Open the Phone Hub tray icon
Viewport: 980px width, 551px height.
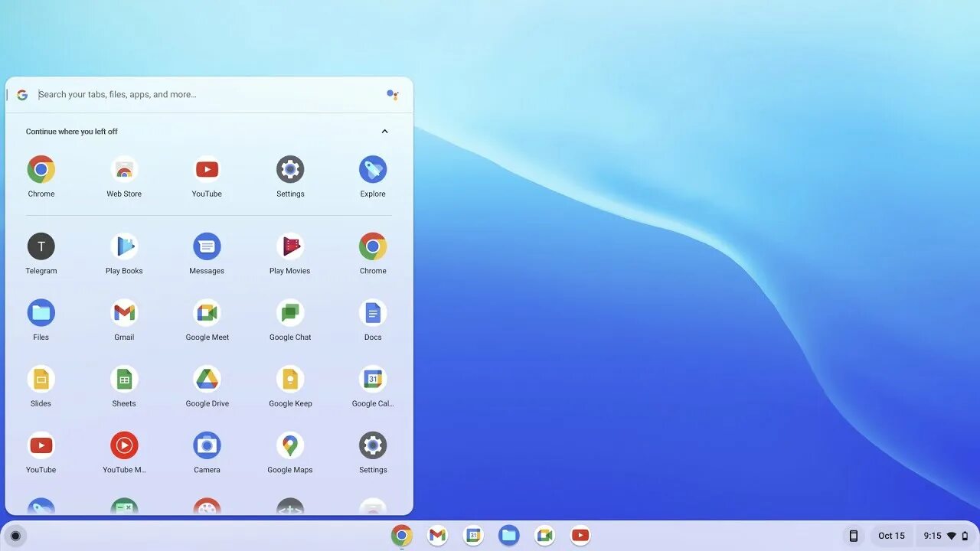854,536
